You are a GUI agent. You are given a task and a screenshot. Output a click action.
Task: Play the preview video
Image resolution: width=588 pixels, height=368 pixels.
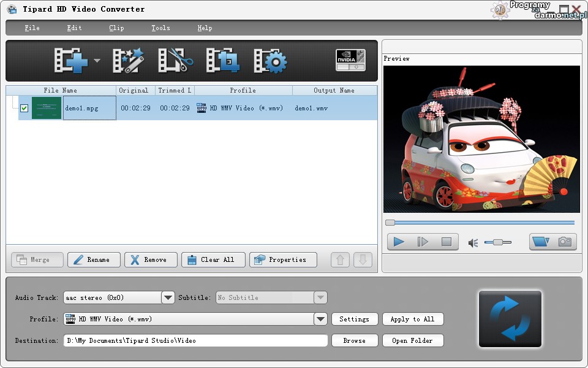399,242
